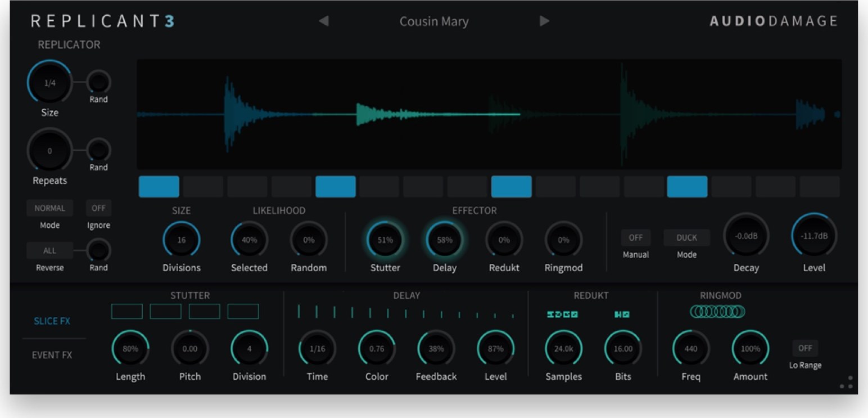
Task: Load the previous preset with left arrow
Action: point(324,21)
